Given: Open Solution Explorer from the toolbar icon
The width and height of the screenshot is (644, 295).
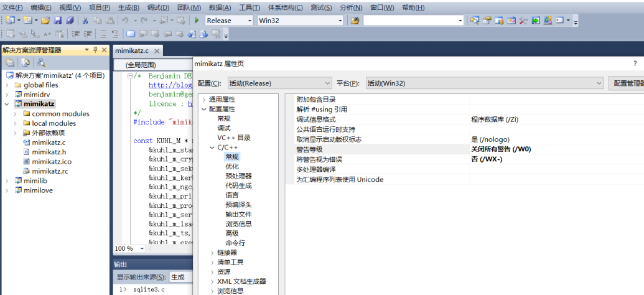Looking at the screenshot, I should [474, 20].
